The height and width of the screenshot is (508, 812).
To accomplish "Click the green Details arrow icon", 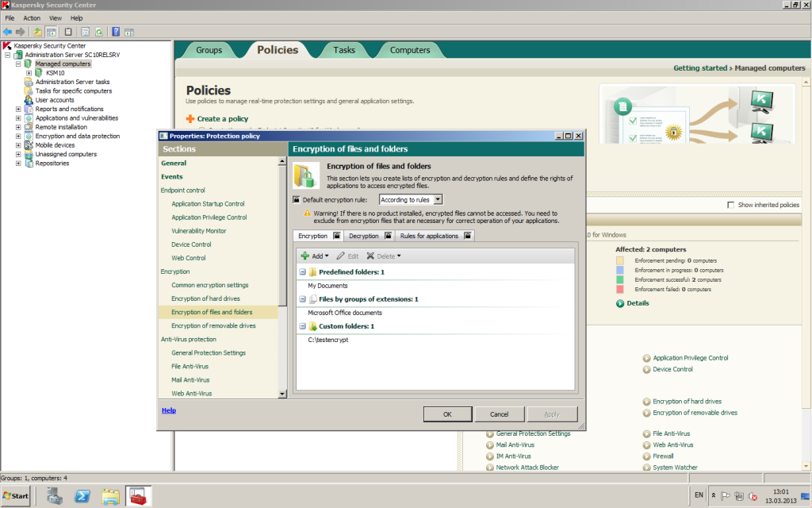I will 620,303.
